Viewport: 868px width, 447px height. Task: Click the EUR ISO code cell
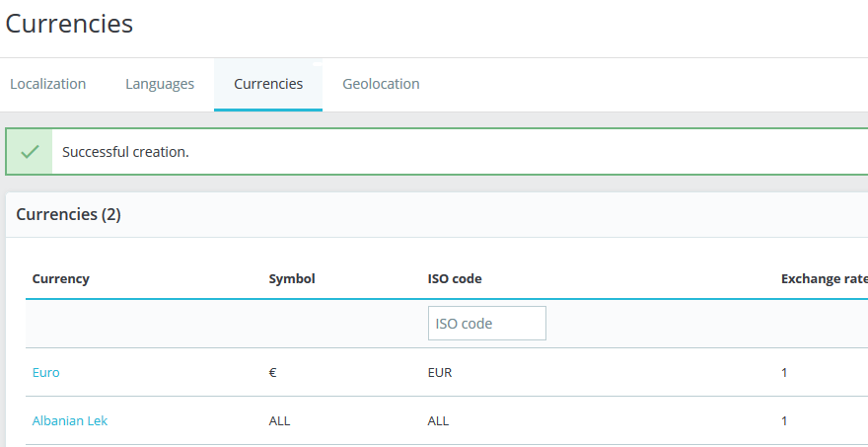click(x=440, y=372)
